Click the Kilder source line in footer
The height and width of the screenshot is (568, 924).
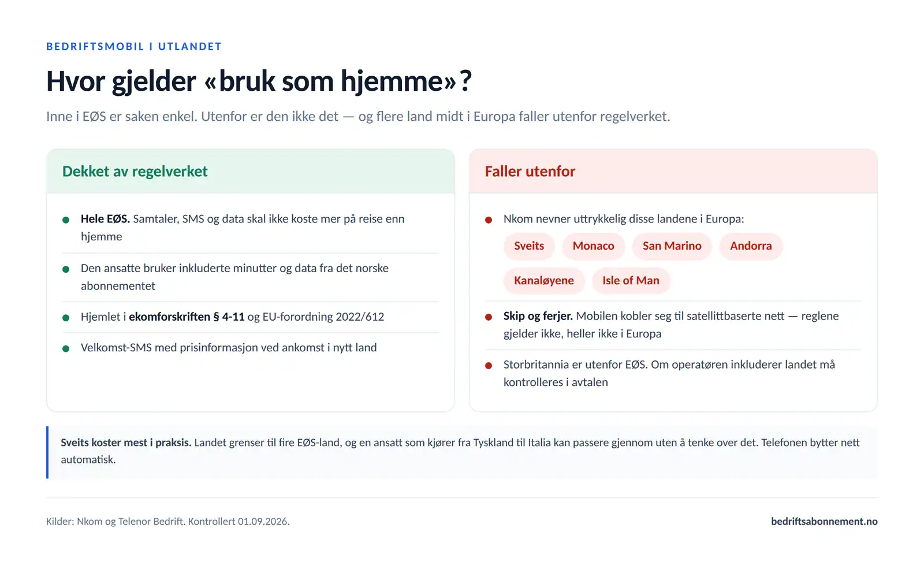[x=168, y=521]
